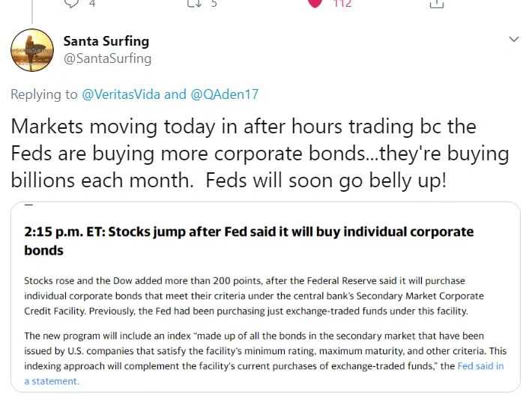Click the Santa Surfing display name
This screenshot has width=532, height=406.
point(106,40)
